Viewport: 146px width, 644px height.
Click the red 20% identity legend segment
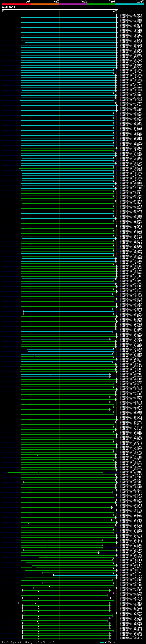pos(16,4)
